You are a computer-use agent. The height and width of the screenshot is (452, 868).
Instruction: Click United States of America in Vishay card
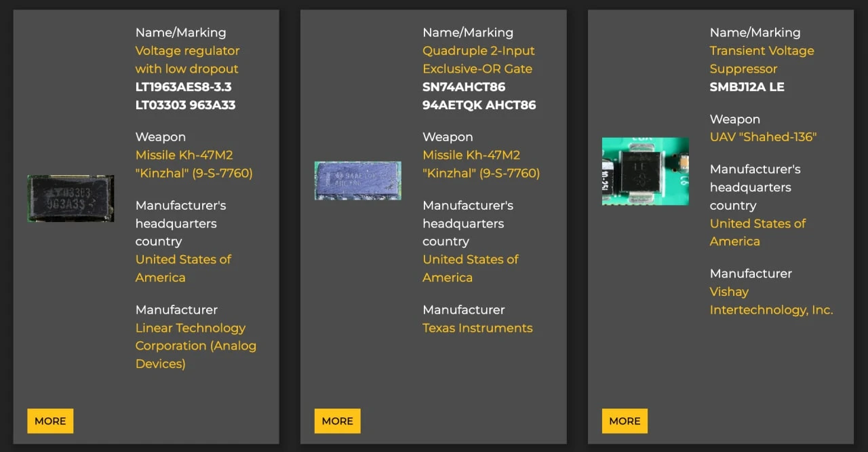point(757,232)
